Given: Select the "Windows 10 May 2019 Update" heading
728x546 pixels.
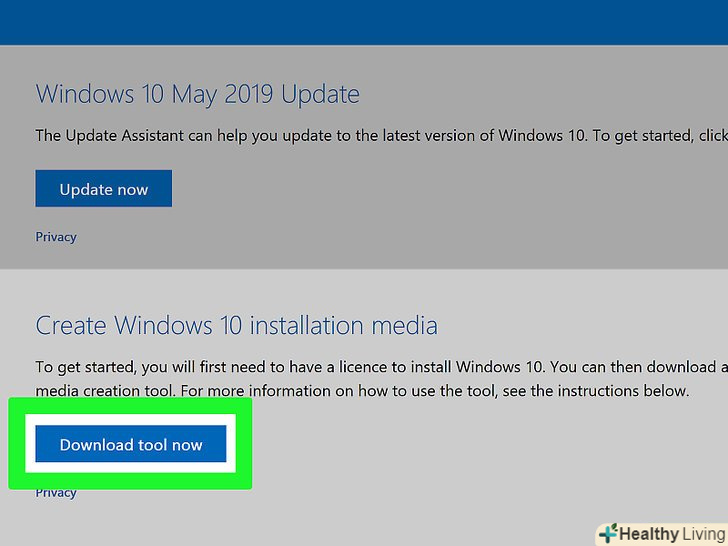Looking at the screenshot, I should point(197,95).
